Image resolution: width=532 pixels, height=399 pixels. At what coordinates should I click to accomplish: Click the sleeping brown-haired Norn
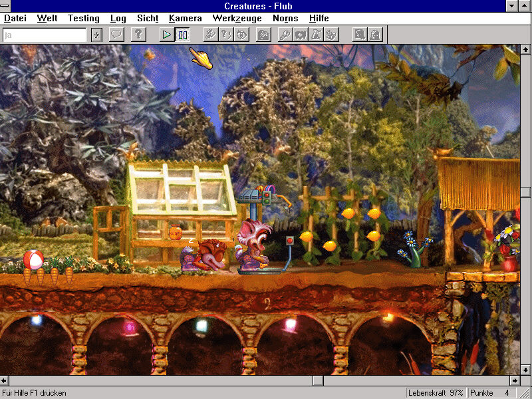point(203,255)
